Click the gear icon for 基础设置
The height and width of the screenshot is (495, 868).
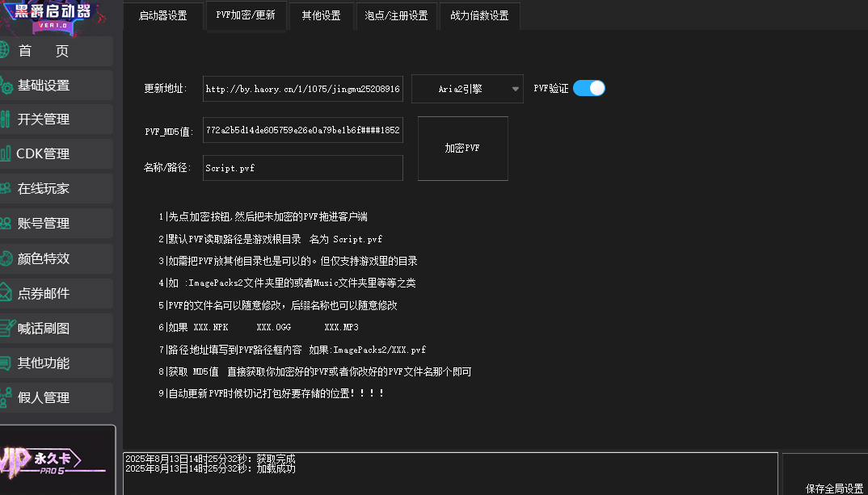coord(6,86)
